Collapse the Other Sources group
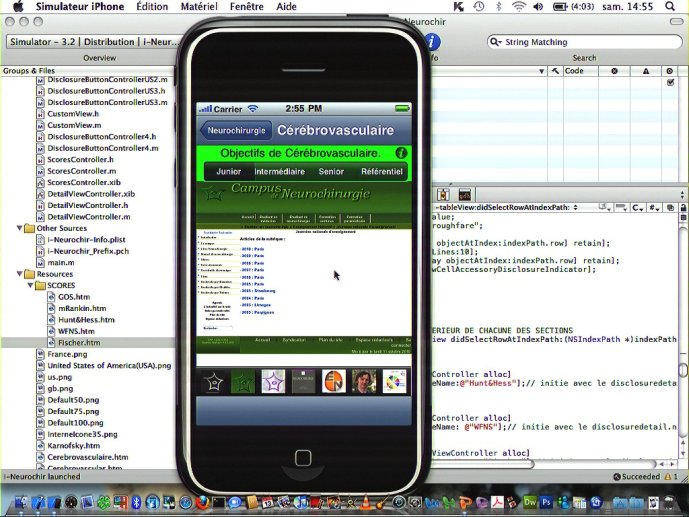This screenshot has height=517, width=689. 20,228
